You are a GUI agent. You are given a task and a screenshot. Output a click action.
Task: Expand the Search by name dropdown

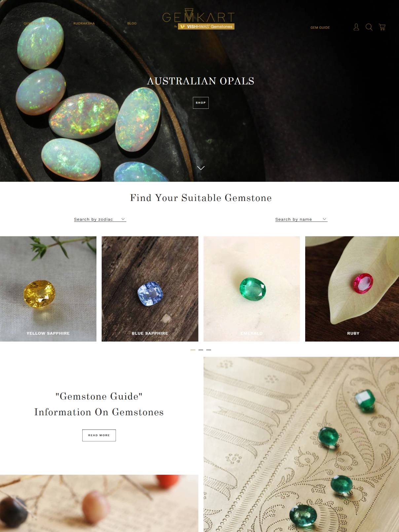tap(301, 219)
